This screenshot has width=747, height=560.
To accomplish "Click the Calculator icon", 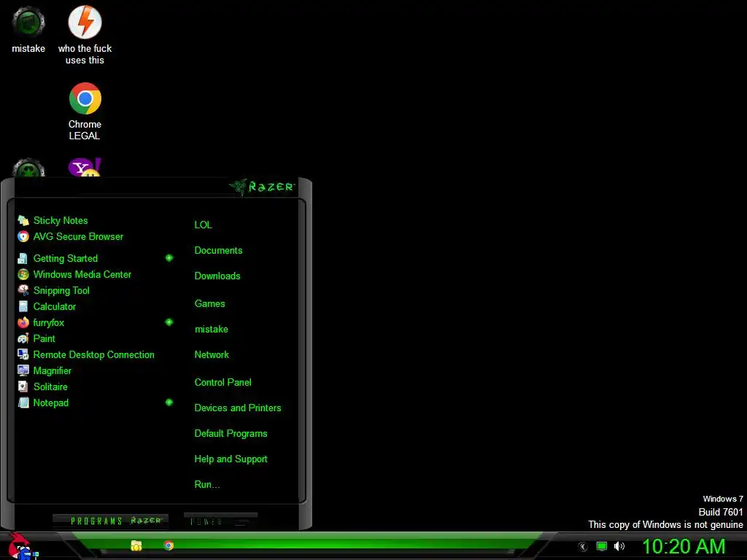I will pyautogui.click(x=23, y=307).
